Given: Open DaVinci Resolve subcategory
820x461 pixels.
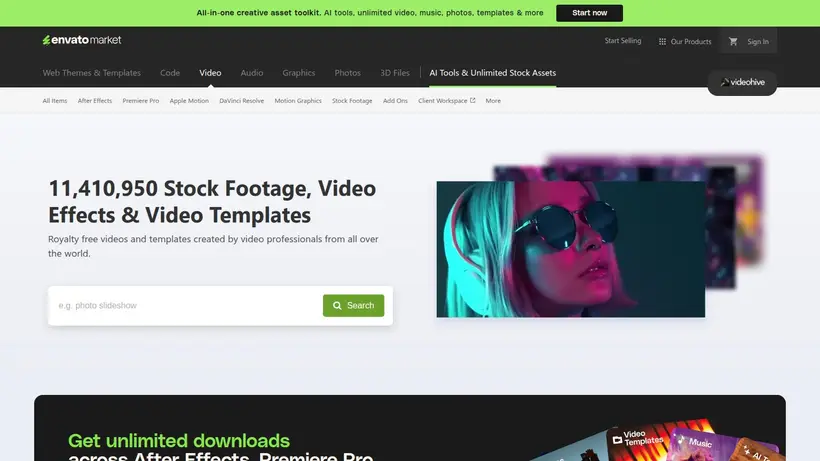Looking at the screenshot, I should tap(242, 100).
